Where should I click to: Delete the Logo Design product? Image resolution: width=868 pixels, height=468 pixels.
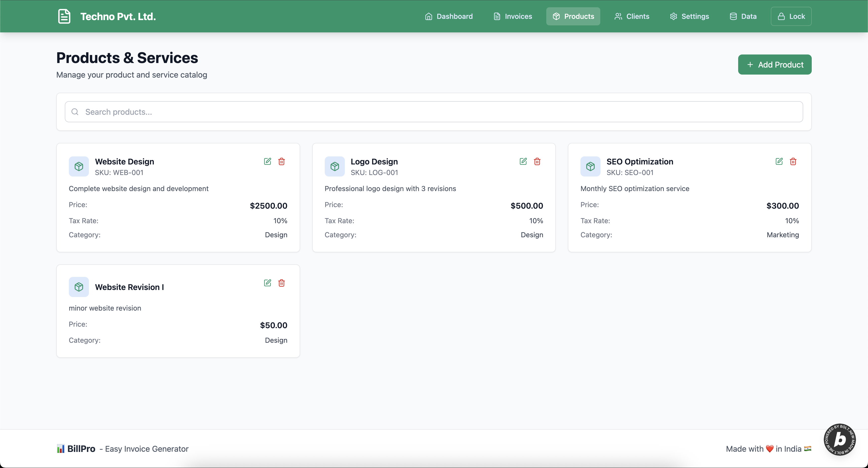point(537,161)
